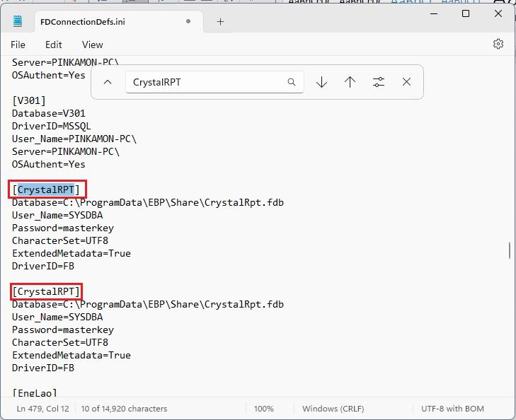Click Ln 479, Col 12 position indicator
This screenshot has width=516, height=420.
[x=43, y=409]
